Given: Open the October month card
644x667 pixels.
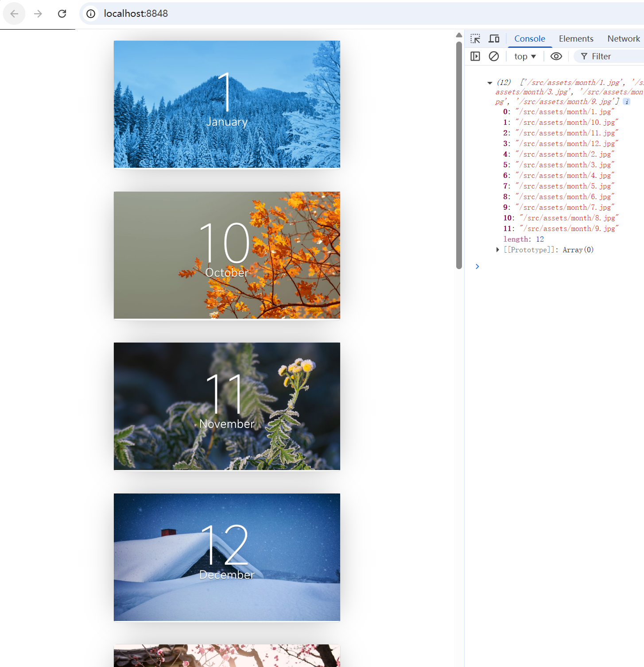Looking at the screenshot, I should coord(227,255).
